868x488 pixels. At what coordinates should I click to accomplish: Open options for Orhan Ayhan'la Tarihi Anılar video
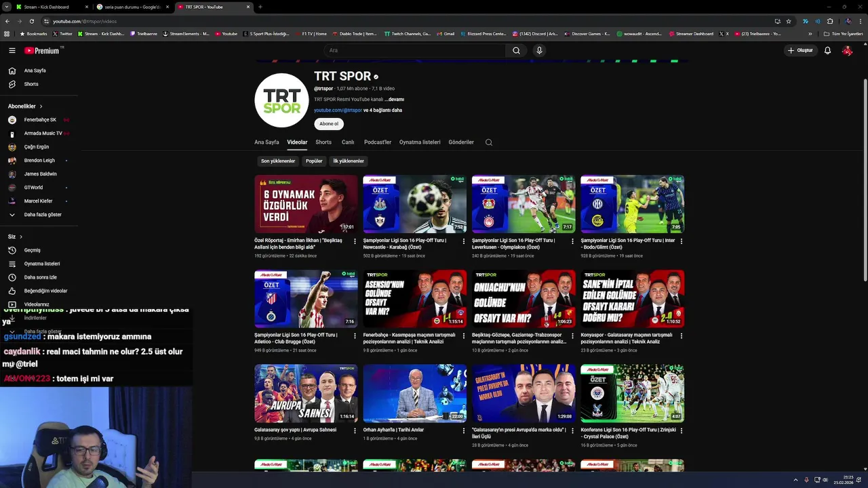click(463, 430)
